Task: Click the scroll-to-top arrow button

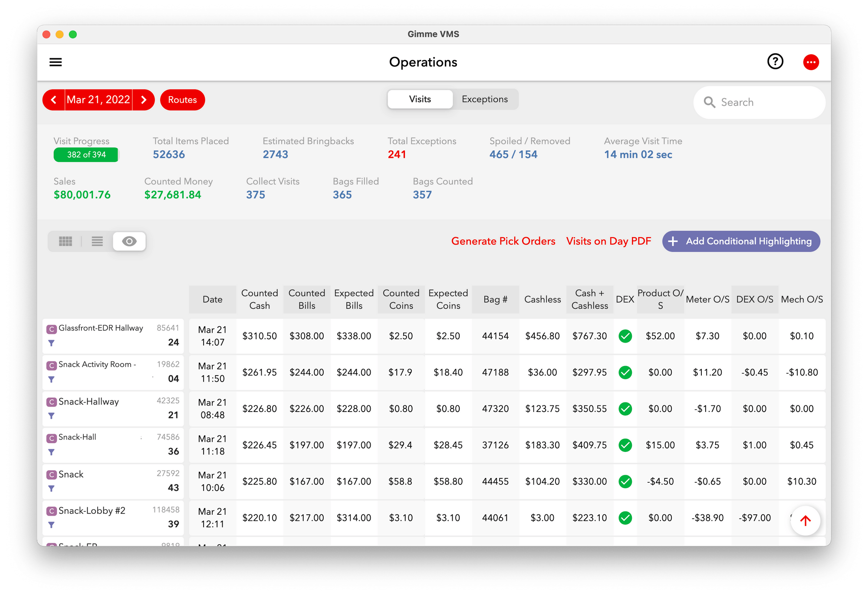Action: pos(805,520)
